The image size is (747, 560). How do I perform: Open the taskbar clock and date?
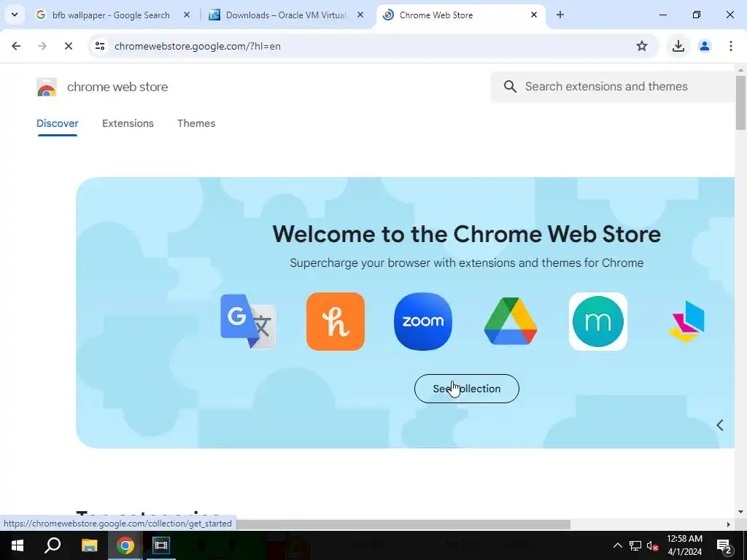point(684,545)
